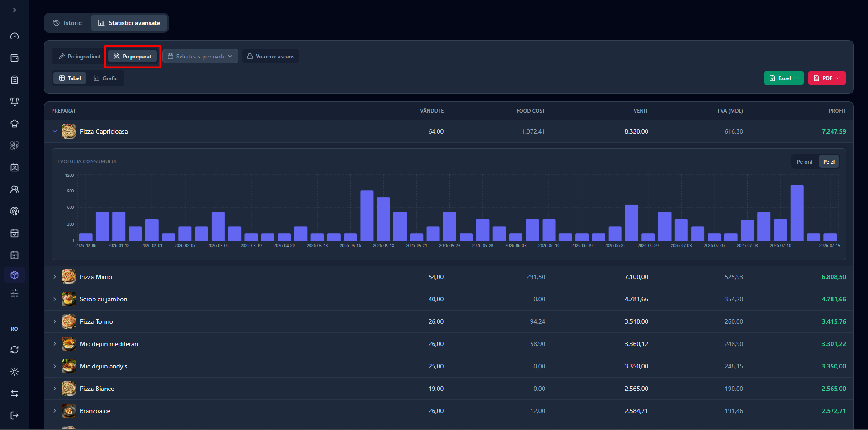Open the chef hat kitchen icon

click(15, 124)
